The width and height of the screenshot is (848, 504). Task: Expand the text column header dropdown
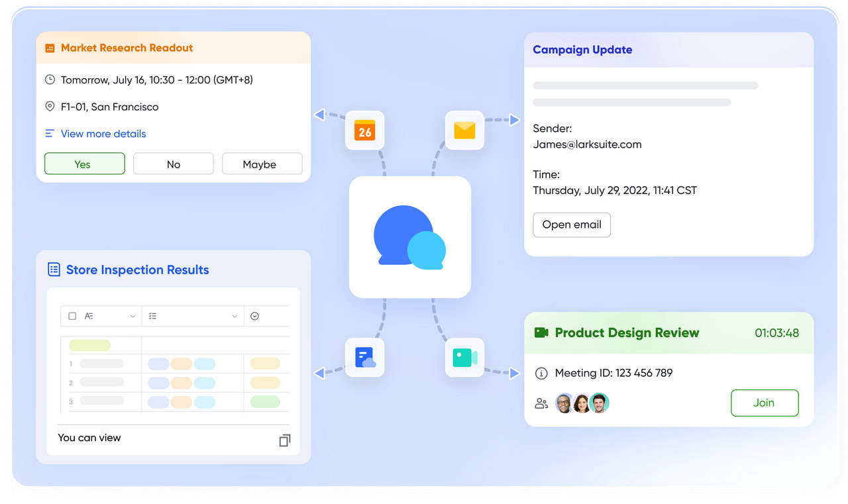point(132,317)
